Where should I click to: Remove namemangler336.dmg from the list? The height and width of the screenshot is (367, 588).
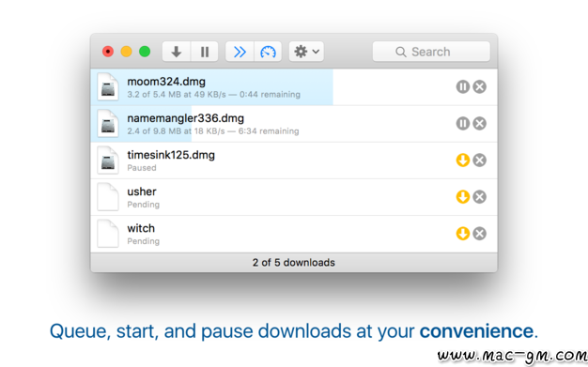click(480, 123)
